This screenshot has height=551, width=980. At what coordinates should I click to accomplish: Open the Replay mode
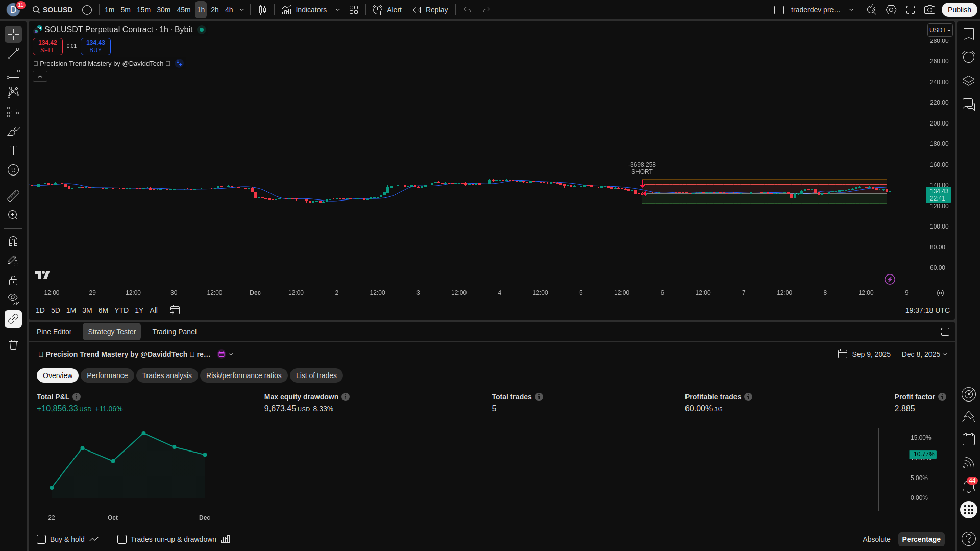(430, 10)
